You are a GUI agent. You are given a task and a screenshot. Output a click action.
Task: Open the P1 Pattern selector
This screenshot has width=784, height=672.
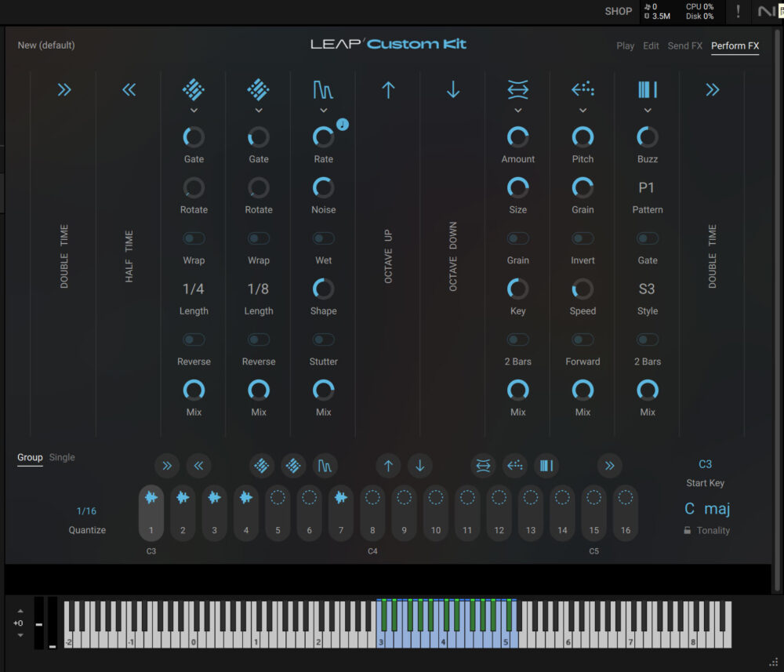pyautogui.click(x=647, y=188)
